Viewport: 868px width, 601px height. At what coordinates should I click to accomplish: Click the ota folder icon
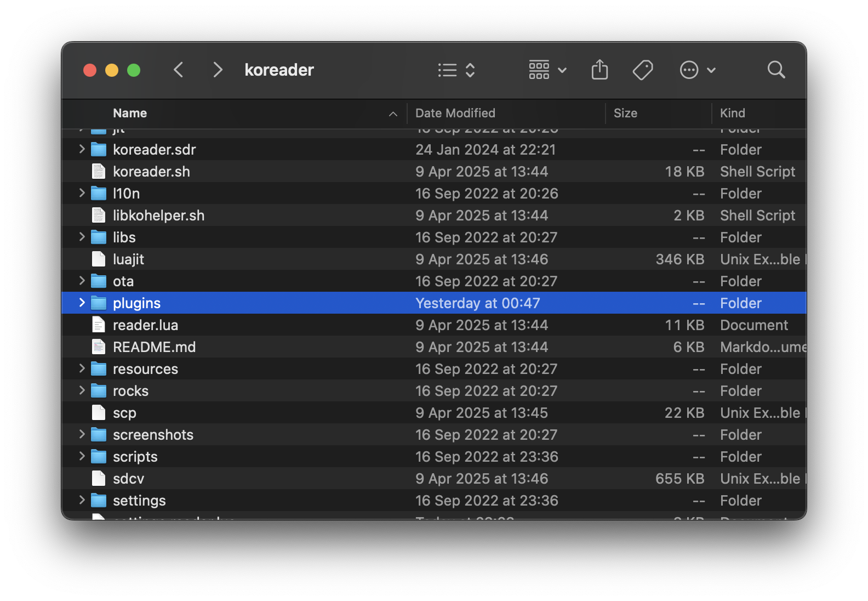tap(99, 281)
